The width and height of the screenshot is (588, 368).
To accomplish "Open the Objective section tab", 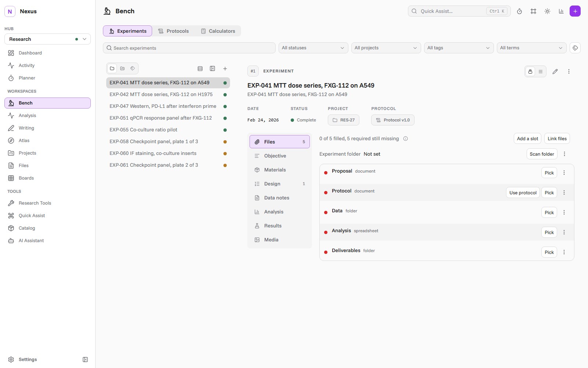I will tap(280, 156).
